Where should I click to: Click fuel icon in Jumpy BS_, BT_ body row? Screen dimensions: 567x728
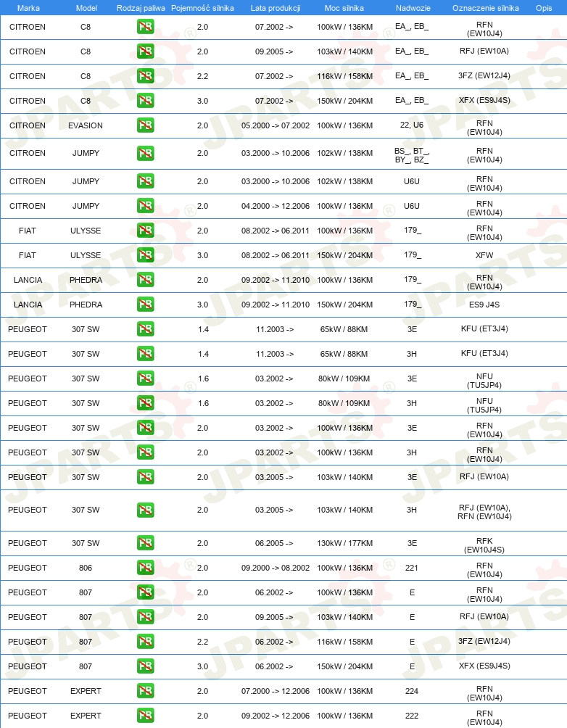click(145, 153)
